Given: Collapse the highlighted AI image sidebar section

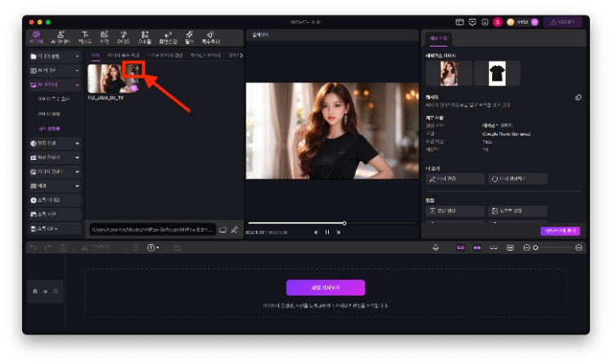Looking at the screenshot, I should point(78,84).
